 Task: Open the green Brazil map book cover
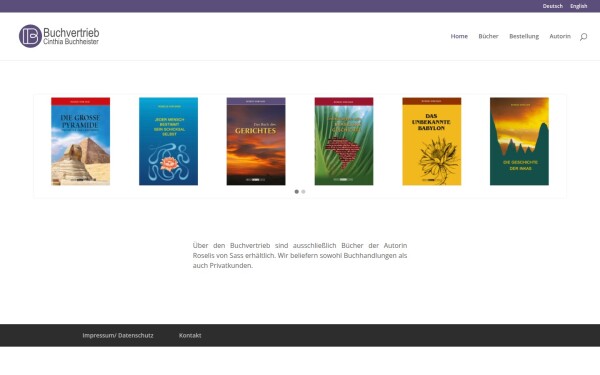344,141
